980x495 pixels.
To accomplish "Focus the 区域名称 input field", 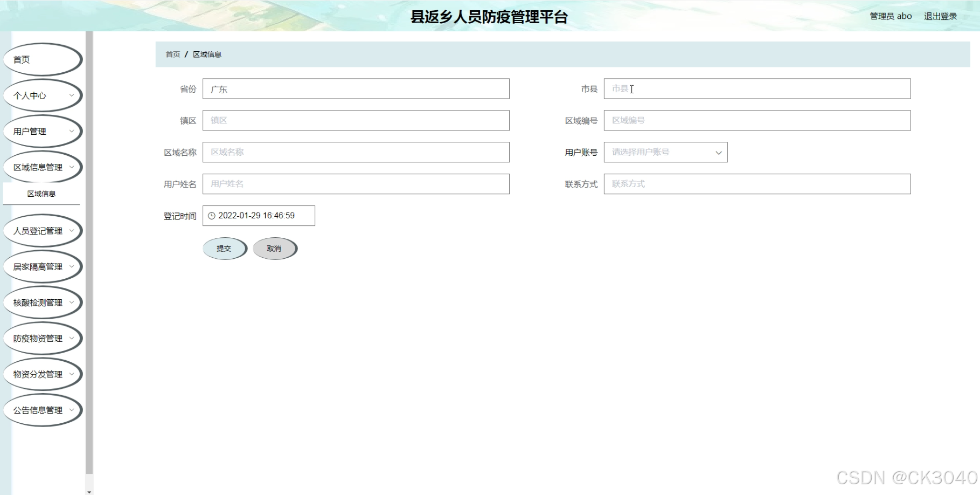I will [x=356, y=152].
